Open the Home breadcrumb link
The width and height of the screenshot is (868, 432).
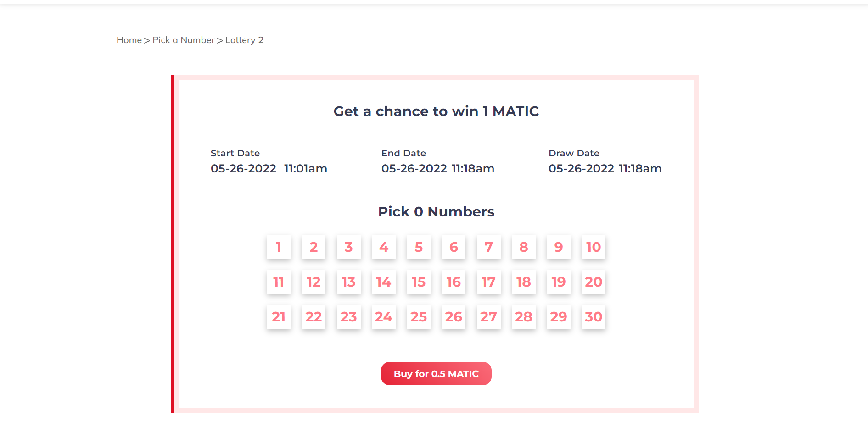point(129,40)
